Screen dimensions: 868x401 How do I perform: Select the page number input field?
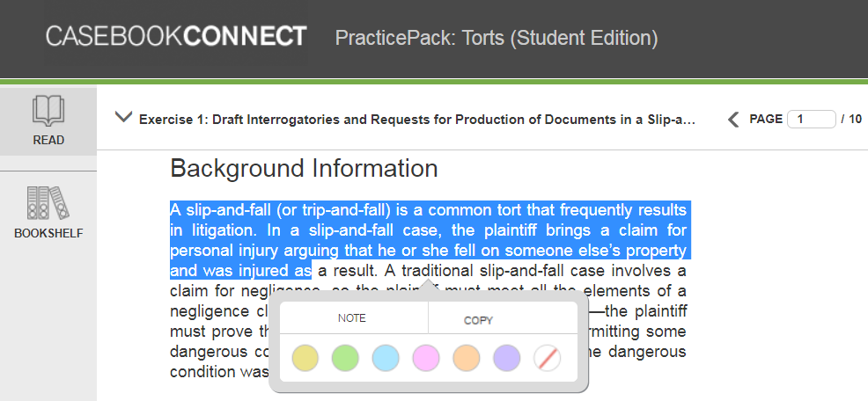click(811, 119)
